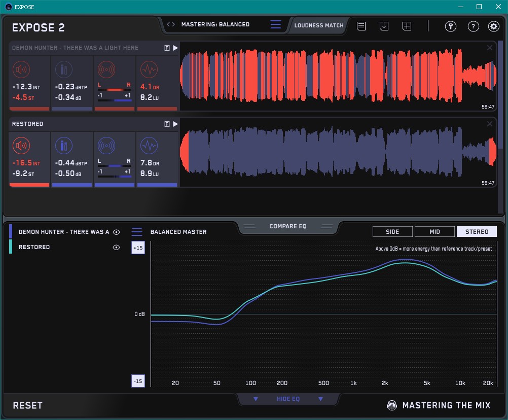508x420 pixels.
Task: Click the dynamic range icon on the Demon Hunter track
Action: tap(149, 69)
